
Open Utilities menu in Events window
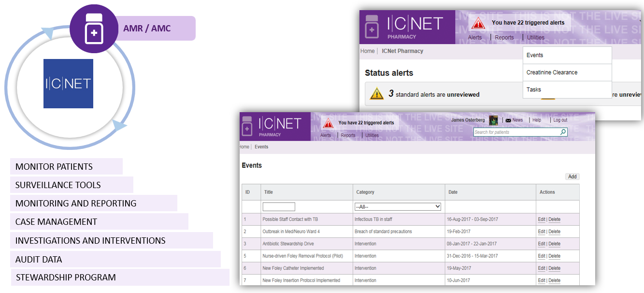tap(372, 135)
